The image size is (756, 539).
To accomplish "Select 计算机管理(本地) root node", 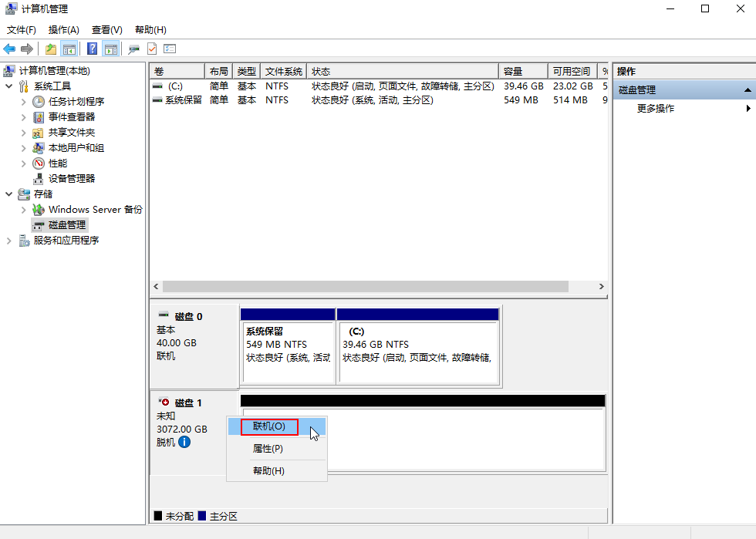I will click(x=55, y=71).
